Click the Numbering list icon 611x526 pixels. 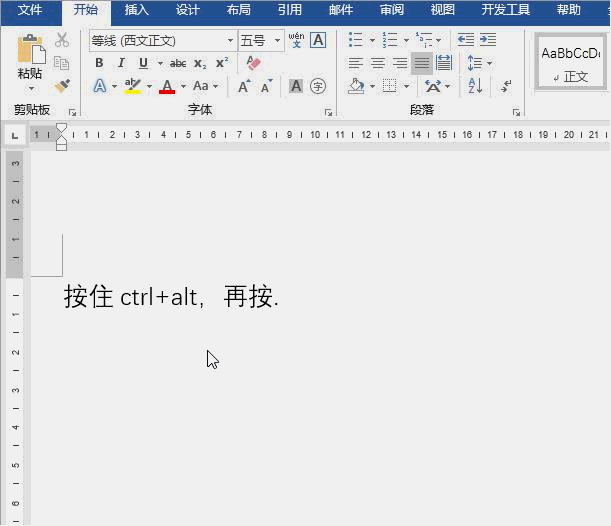pos(389,40)
